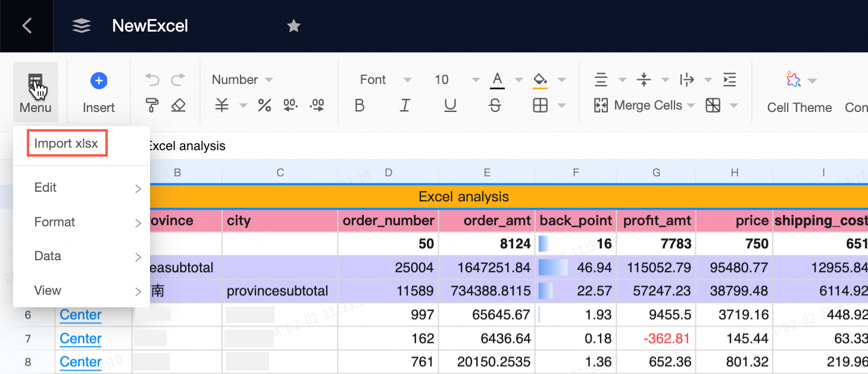
Task: Open the View submenu
Action: click(82, 291)
